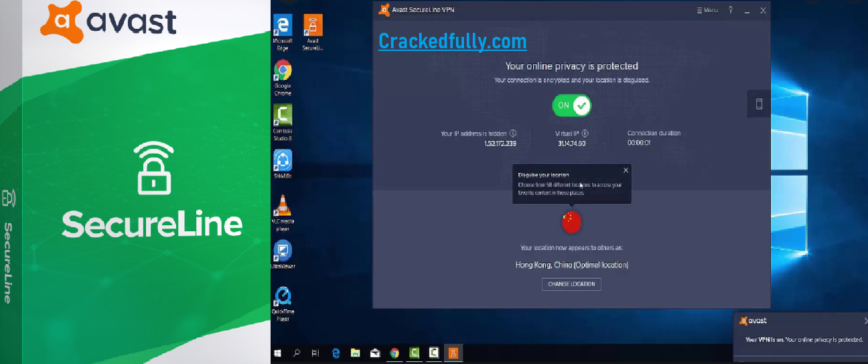This screenshot has height=364, width=868.
Task: Select the Camtasia Studio 8 desktop icon
Action: point(283,123)
